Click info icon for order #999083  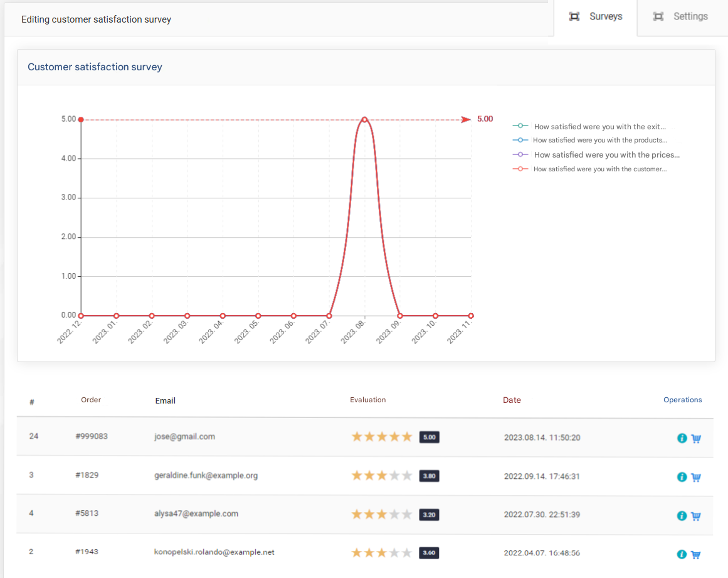682,438
